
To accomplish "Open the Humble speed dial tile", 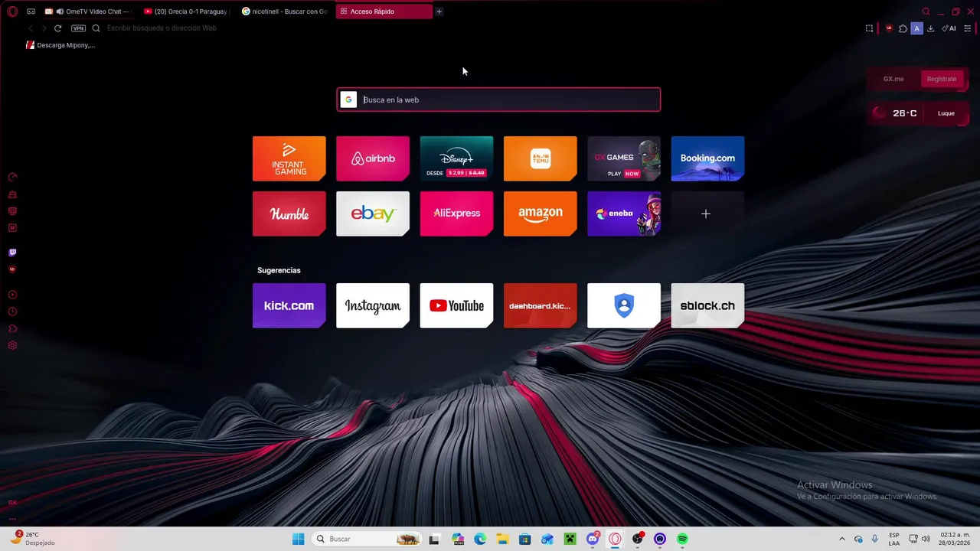I will pos(289,214).
